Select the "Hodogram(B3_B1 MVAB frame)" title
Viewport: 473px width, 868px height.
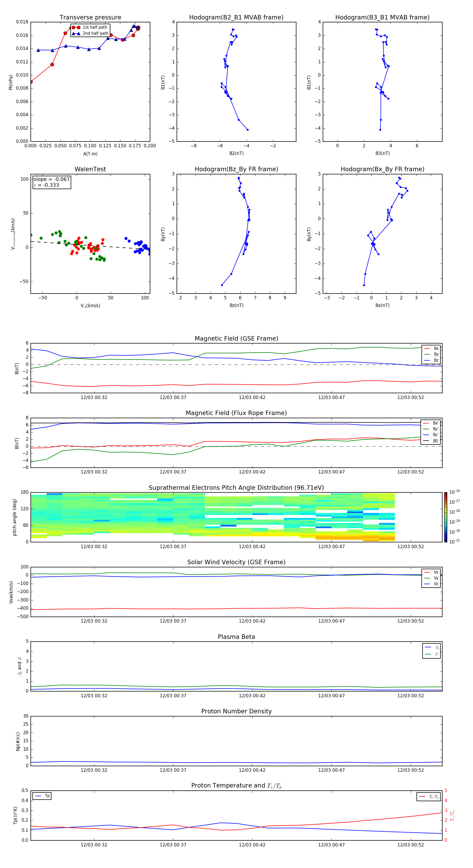382,18
